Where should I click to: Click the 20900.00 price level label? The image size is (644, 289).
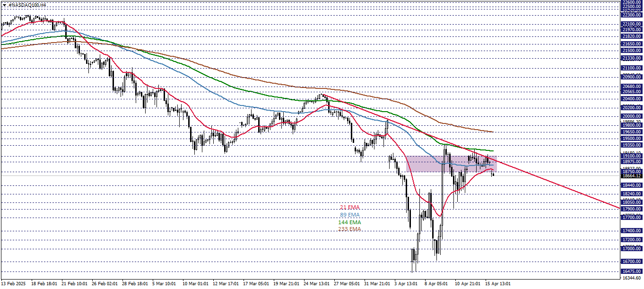click(632, 77)
